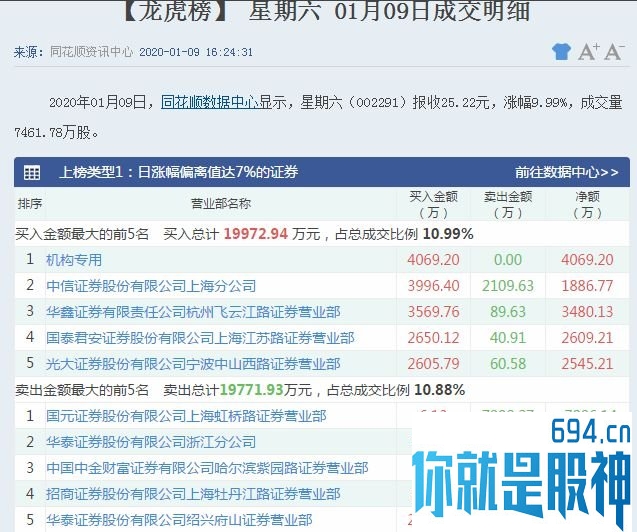Click buy total 19972.94 value
Image resolution: width=637 pixels, height=532 pixels.
coord(256,234)
